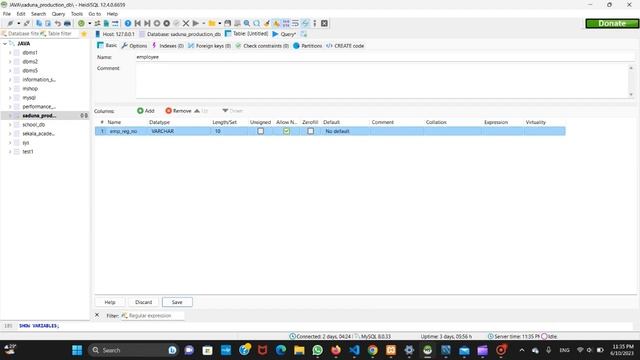Click the Help button below columns
Screen dimensions: 640x360
tap(110, 302)
